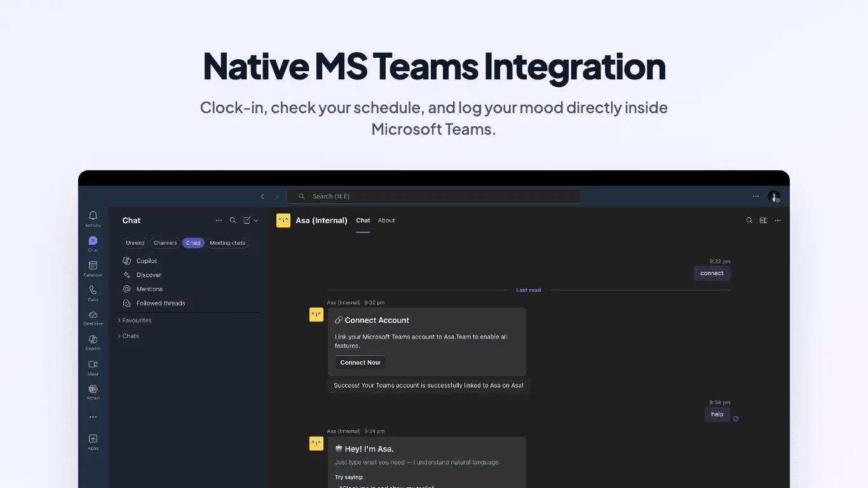
Task: Open chat header more options ellipsis
Action: click(x=778, y=220)
